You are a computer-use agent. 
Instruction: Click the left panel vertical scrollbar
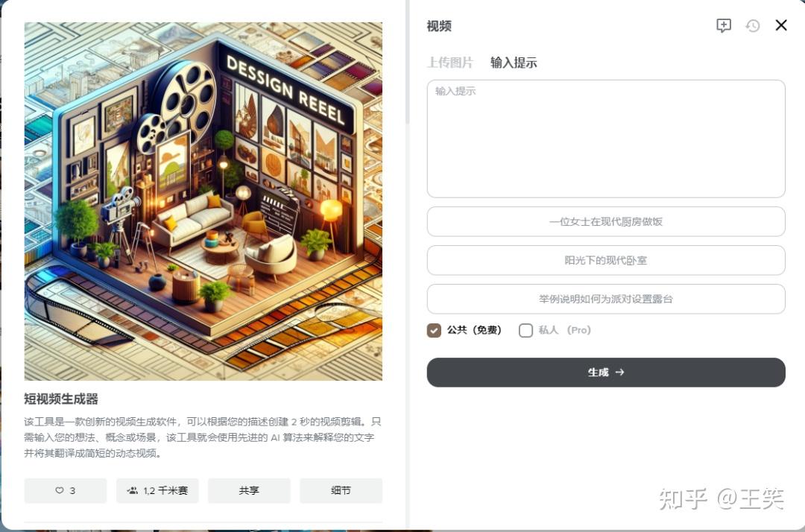(408, 62)
